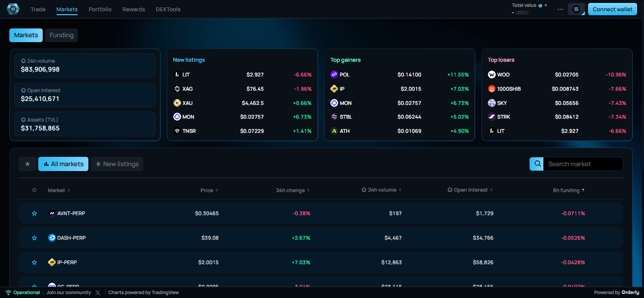The image size is (644, 298).
Task: Click the POL token icon in Top gainers
Action: (334, 74)
